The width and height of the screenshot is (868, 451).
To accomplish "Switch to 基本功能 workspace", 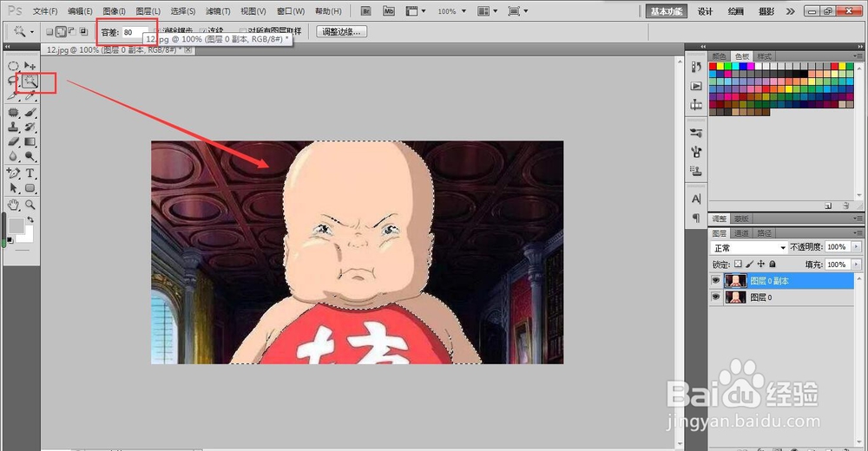I will coord(667,11).
